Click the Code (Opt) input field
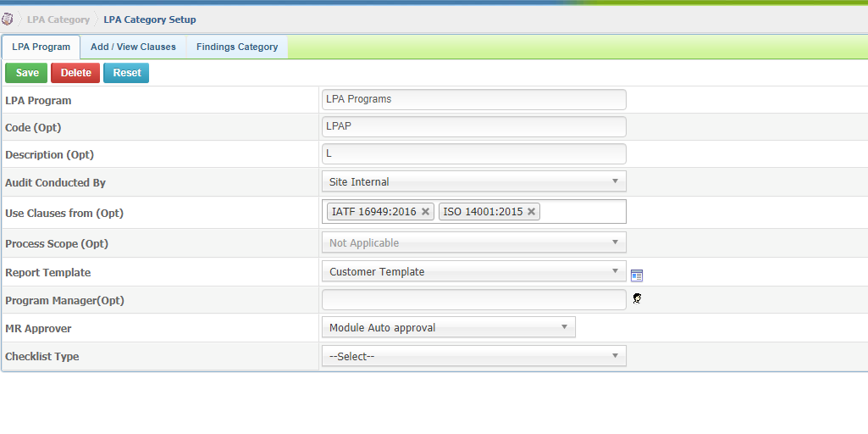 pyautogui.click(x=474, y=126)
